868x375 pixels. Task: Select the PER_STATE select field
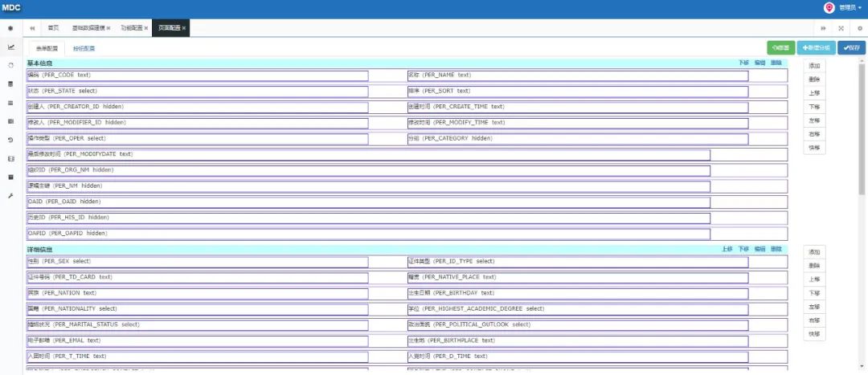point(197,92)
